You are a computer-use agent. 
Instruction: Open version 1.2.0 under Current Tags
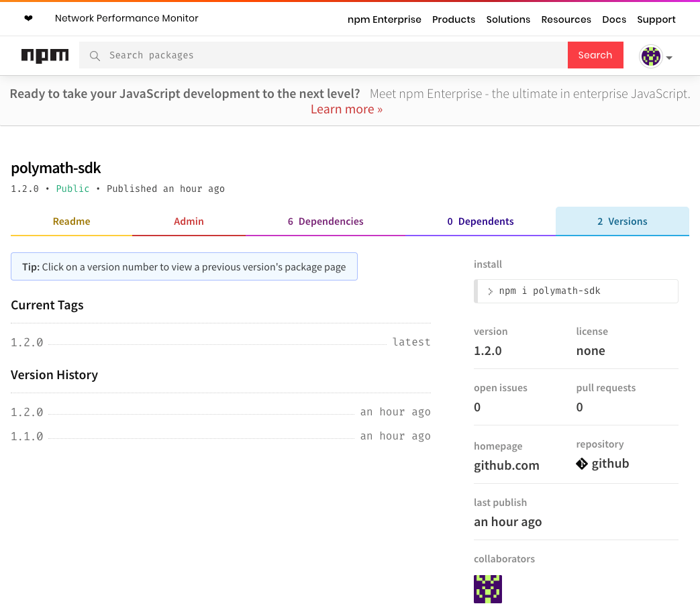27,342
